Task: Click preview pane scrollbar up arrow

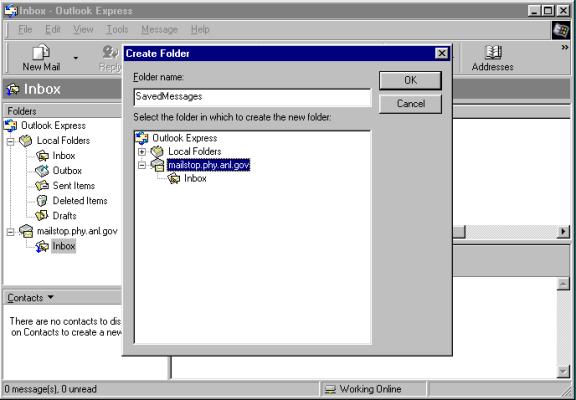Action: (x=564, y=284)
